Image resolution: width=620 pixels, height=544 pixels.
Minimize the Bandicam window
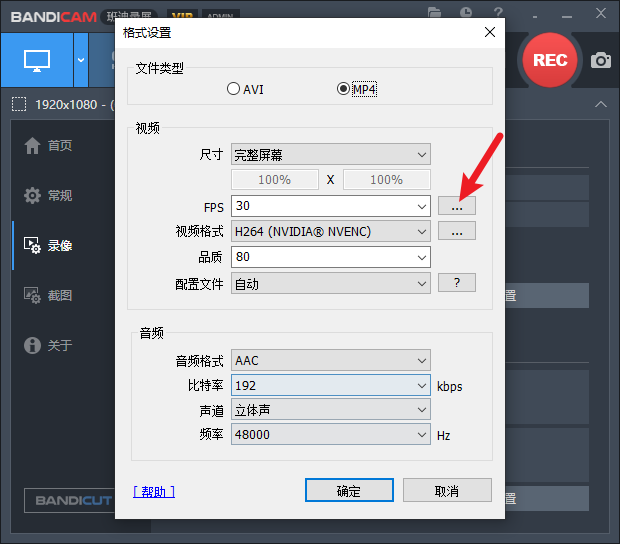coord(567,16)
